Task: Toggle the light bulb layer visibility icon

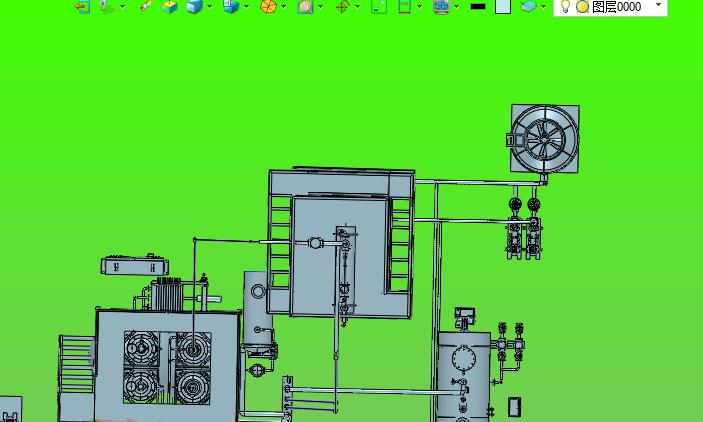Action: tap(565, 6)
